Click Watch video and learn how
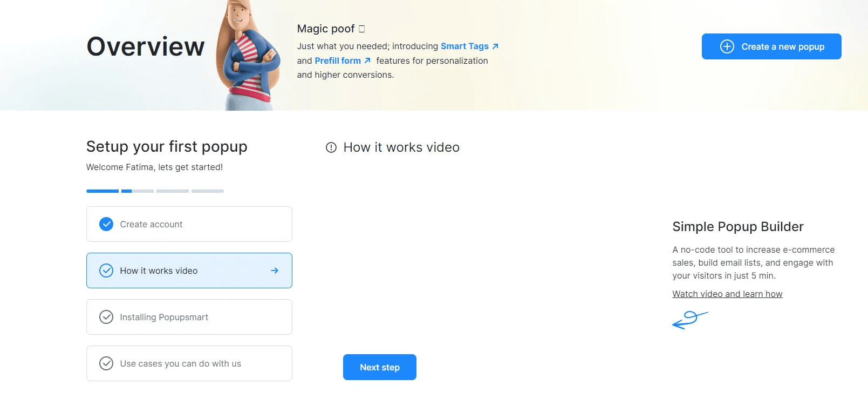The image size is (868, 399). [x=727, y=294]
